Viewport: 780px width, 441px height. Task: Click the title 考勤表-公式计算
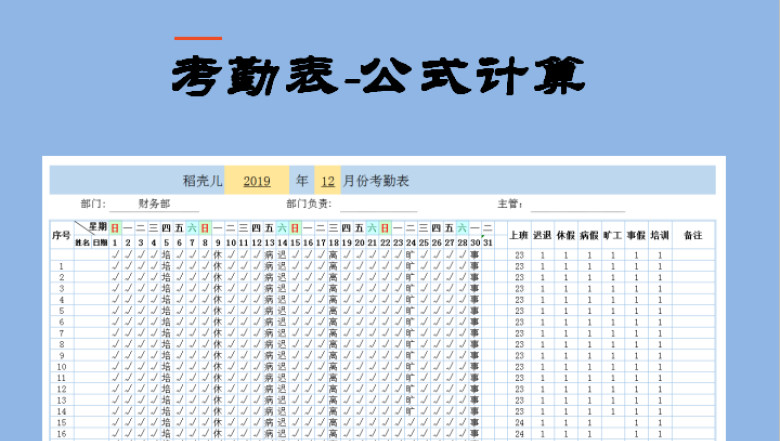click(x=378, y=76)
